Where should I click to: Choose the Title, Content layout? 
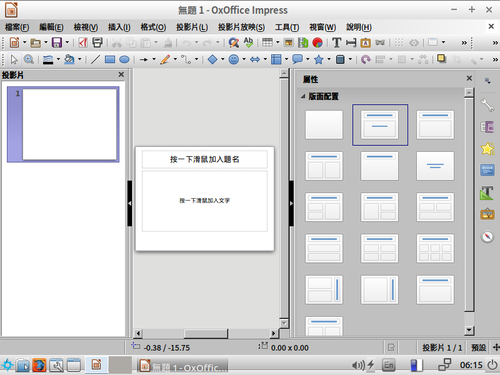(435, 125)
